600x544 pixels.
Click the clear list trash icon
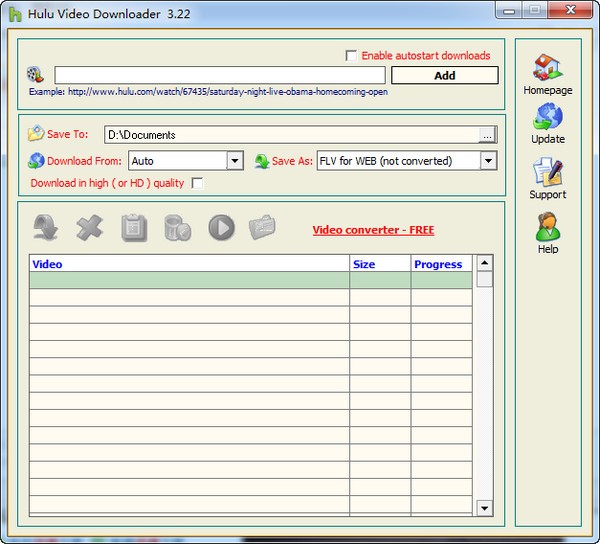tap(178, 228)
